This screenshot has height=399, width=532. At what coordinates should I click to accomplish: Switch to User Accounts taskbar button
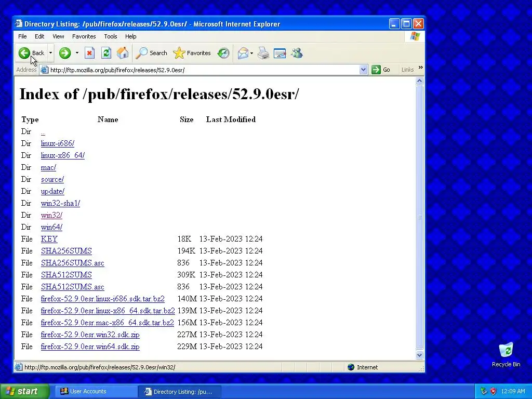click(96, 391)
